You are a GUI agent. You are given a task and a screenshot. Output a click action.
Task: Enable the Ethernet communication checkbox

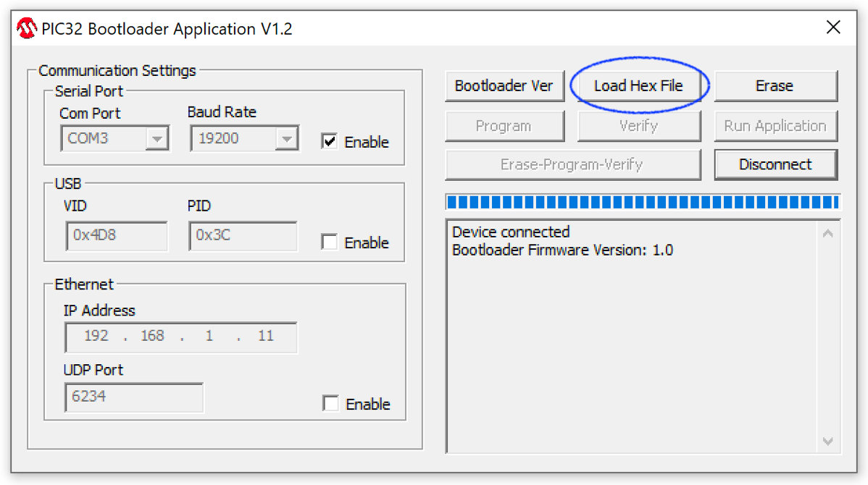[330, 404]
